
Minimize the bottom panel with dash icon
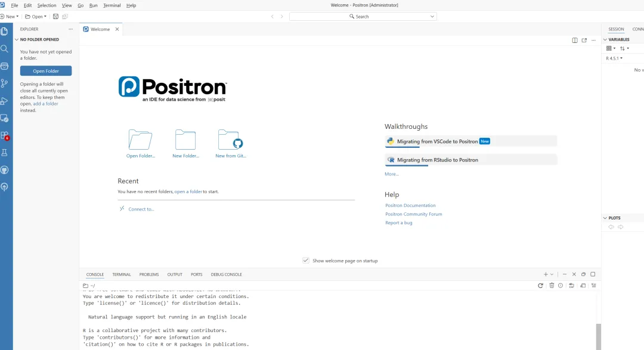[x=565, y=274]
